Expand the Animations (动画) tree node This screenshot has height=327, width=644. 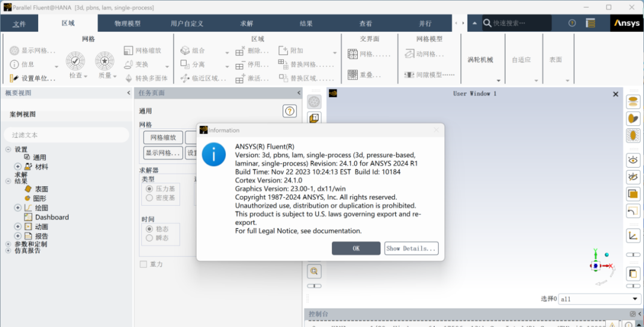click(x=18, y=226)
